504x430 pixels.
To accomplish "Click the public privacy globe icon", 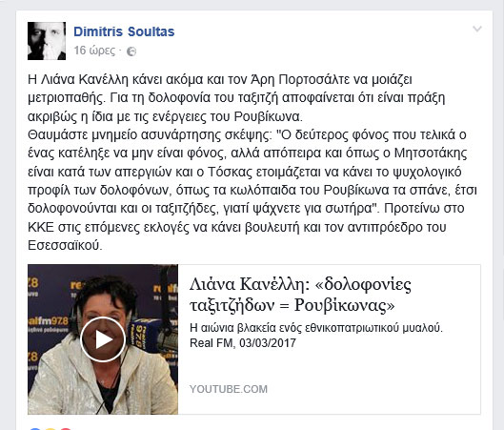I will [x=131, y=51].
